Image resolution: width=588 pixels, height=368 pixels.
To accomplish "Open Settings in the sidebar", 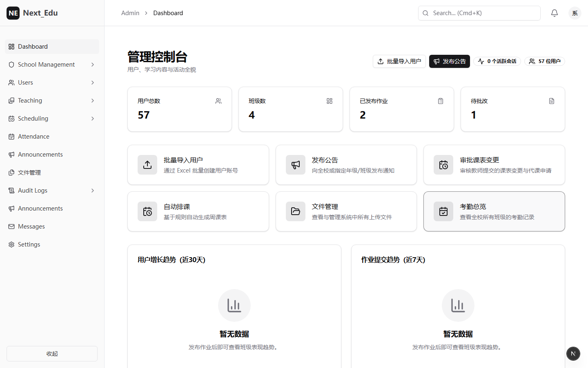I will [x=52, y=245].
